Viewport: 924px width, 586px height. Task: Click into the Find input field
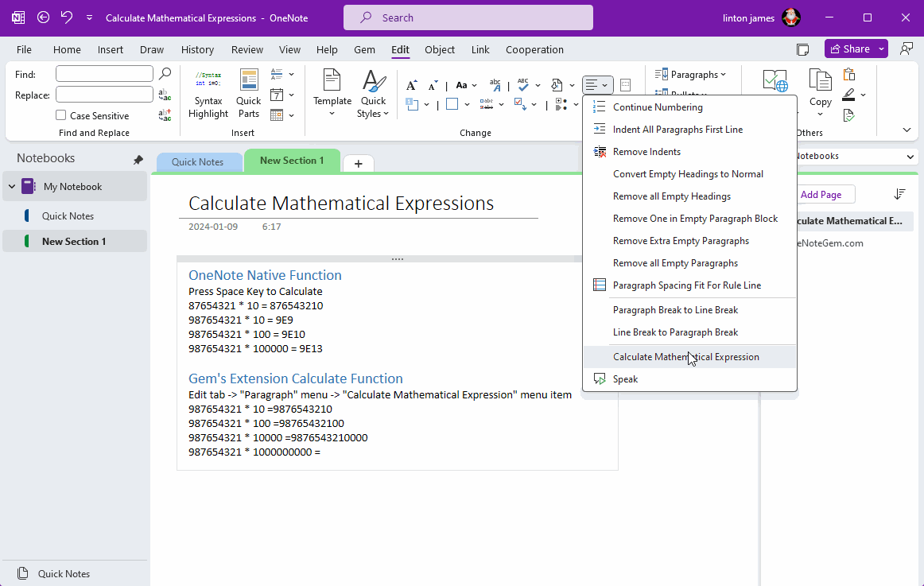point(104,74)
